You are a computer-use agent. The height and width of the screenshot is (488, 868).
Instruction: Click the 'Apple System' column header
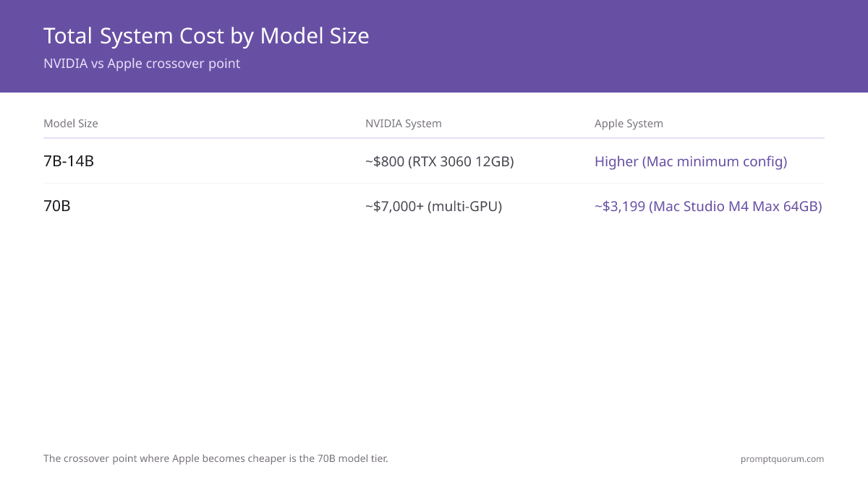click(x=629, y=124)
